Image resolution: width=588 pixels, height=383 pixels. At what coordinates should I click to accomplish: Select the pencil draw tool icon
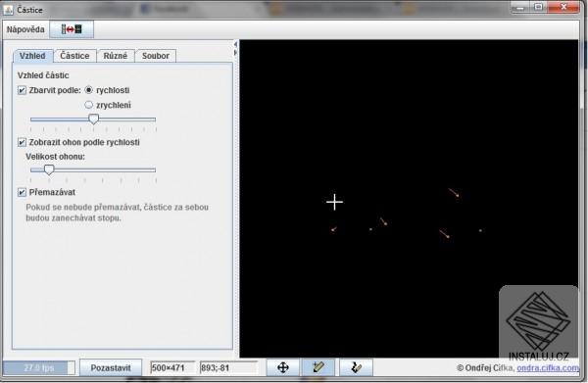[318, 367]
